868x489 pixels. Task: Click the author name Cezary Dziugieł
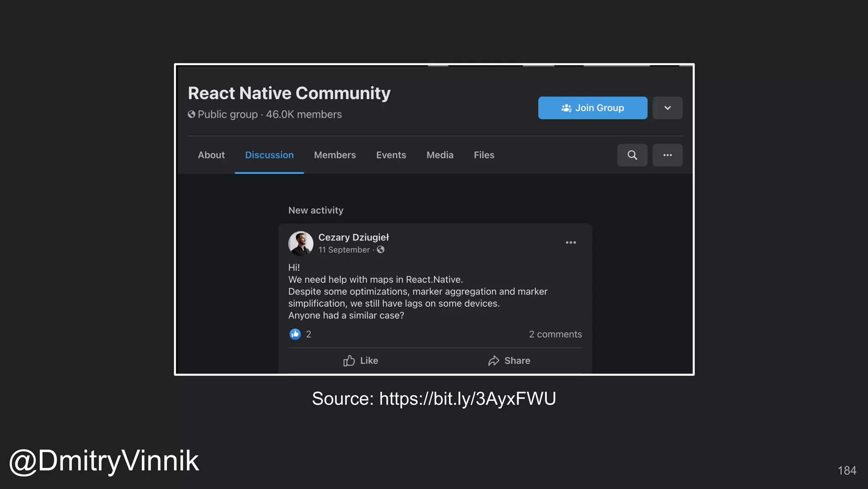[353, 238]
